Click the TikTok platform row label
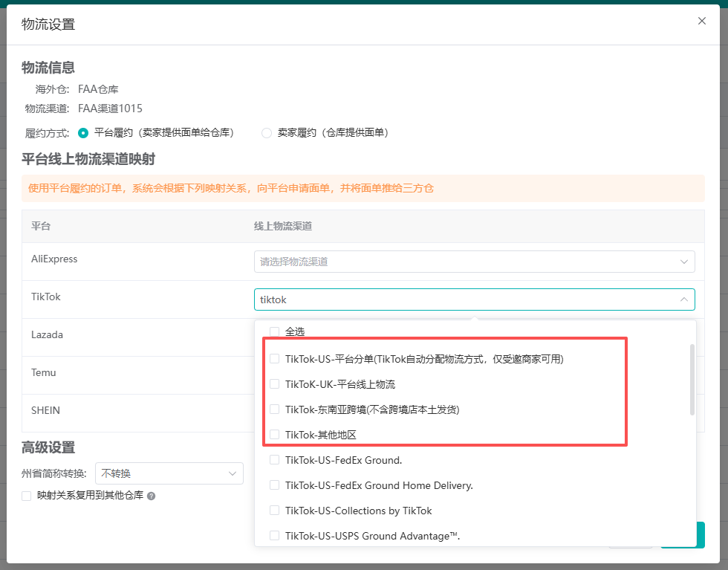 [46, 297]
